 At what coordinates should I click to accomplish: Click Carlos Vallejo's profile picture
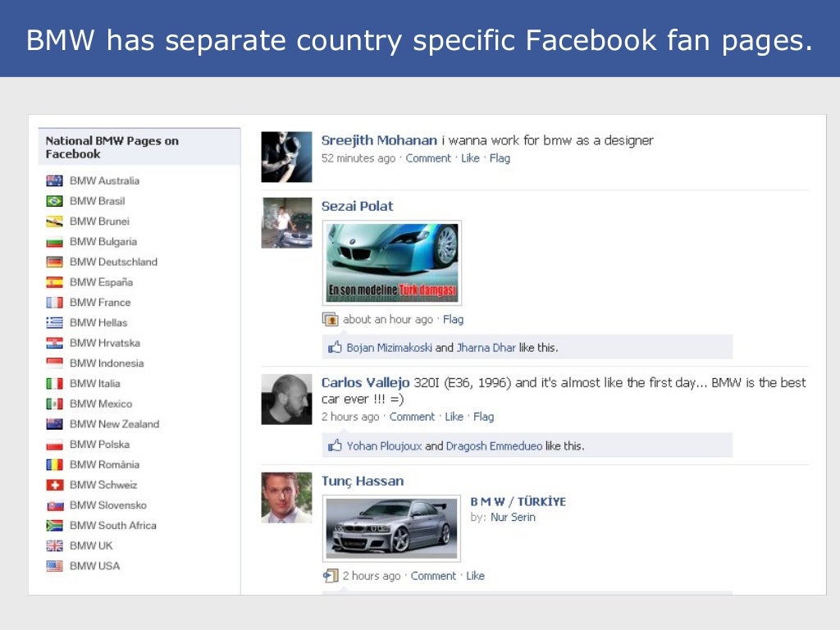pyautogui.click(x=286, y=399)
